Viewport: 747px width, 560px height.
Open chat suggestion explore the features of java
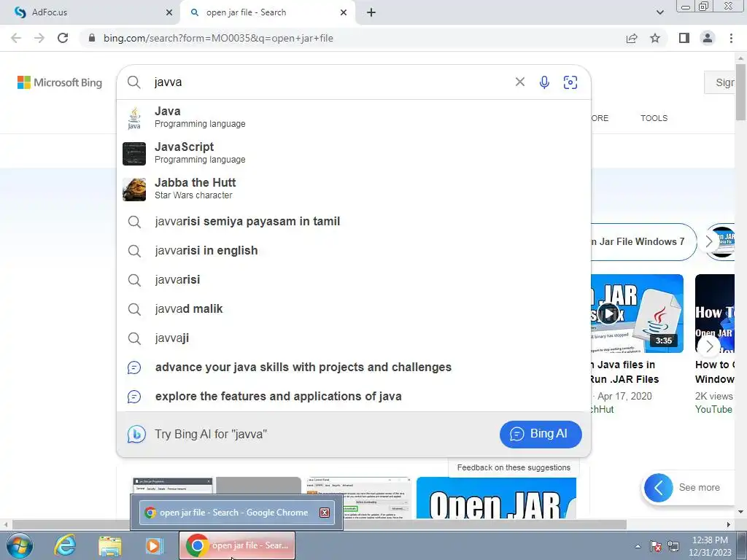pos(354,396)
